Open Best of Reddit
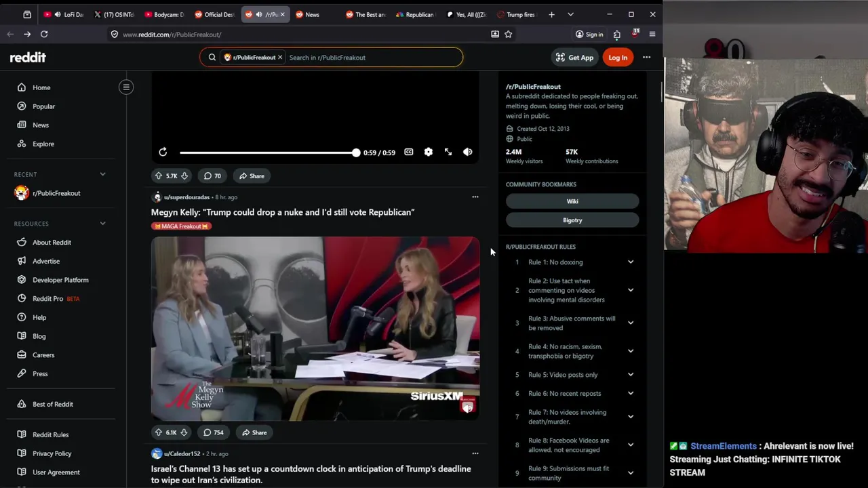This screenshot has width=868, height=488. pos(53,404)
